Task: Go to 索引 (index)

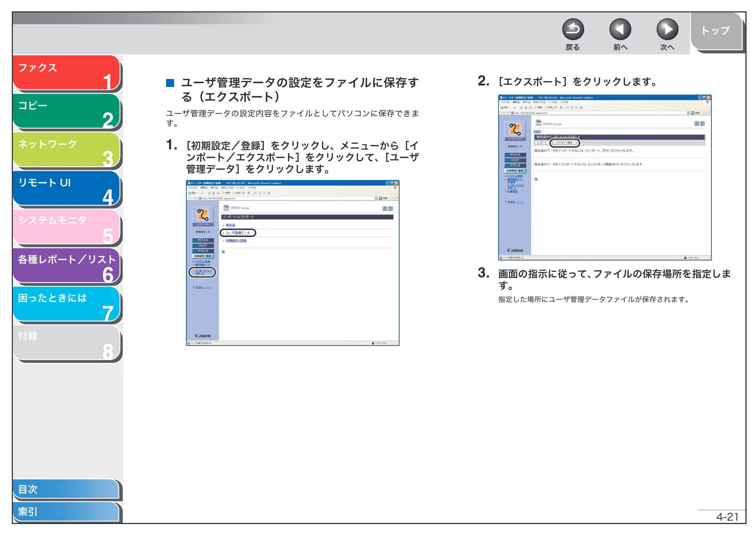Action: [66, 512]
